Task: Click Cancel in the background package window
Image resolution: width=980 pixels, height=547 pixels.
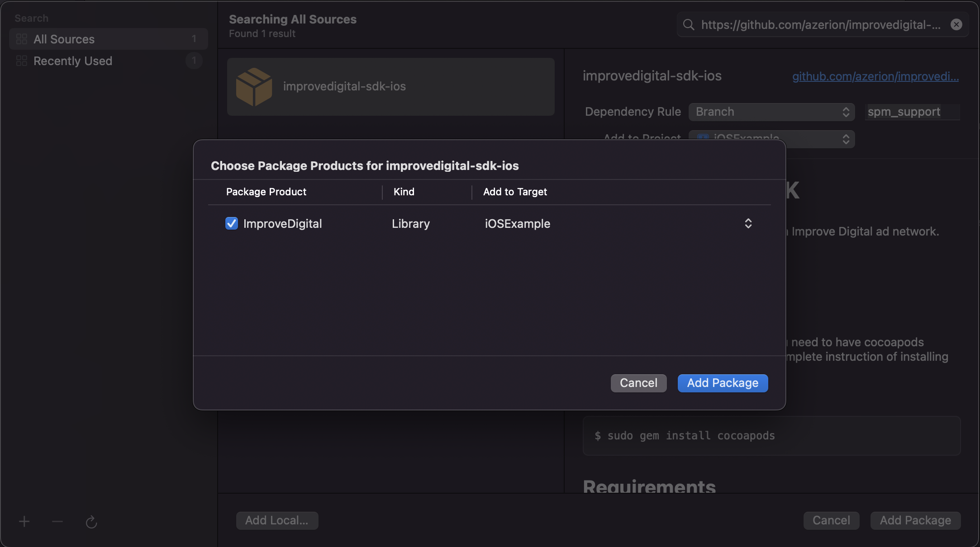Action: 831,520
